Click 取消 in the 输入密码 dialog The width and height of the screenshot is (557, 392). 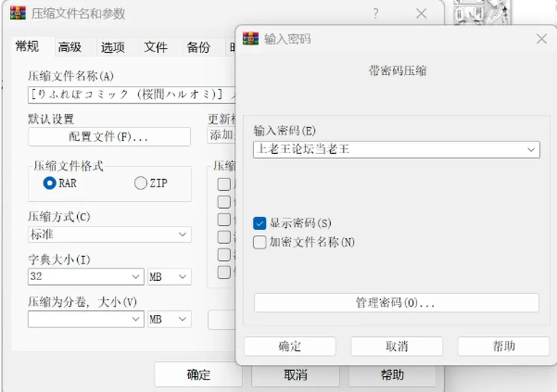(x=397, y=346)
